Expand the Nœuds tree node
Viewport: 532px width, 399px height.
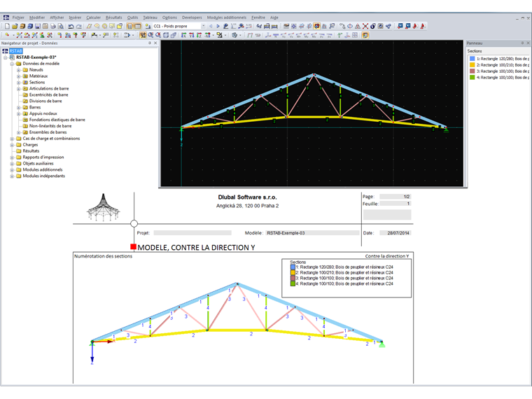click(x=19, y=70)
